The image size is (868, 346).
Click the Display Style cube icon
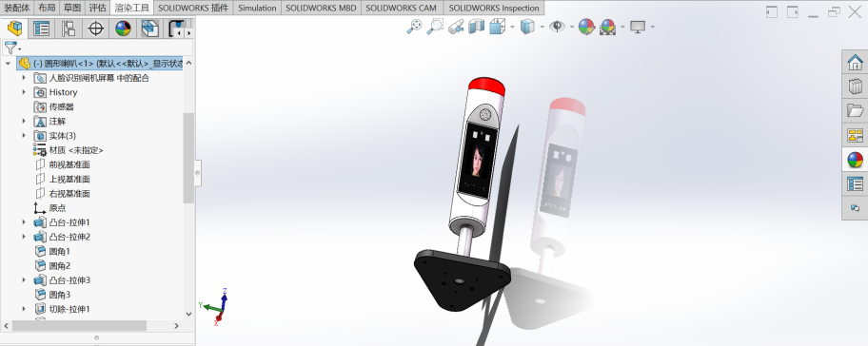click(x=527, y=27)
